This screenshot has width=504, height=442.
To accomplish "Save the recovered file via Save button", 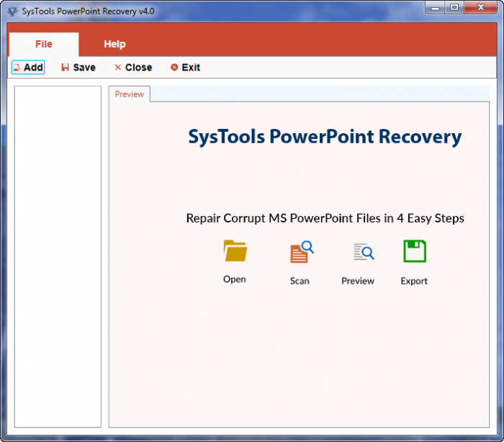I will pos(78,68).
